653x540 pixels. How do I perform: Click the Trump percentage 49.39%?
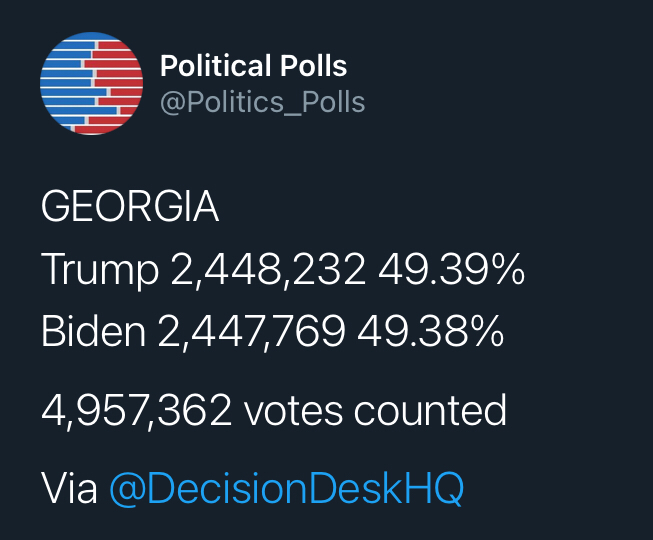point(451,269)
